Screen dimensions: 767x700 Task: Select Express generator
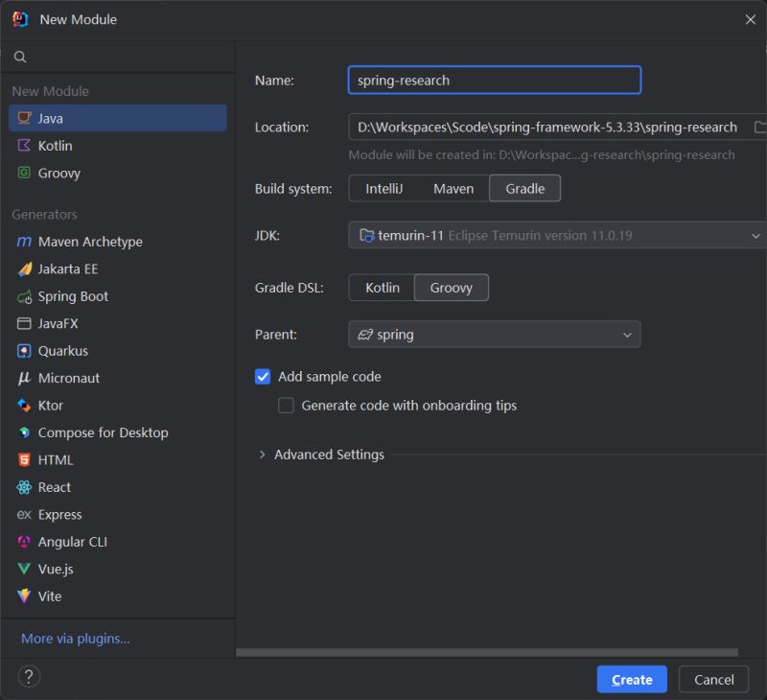tap(118, 515)
